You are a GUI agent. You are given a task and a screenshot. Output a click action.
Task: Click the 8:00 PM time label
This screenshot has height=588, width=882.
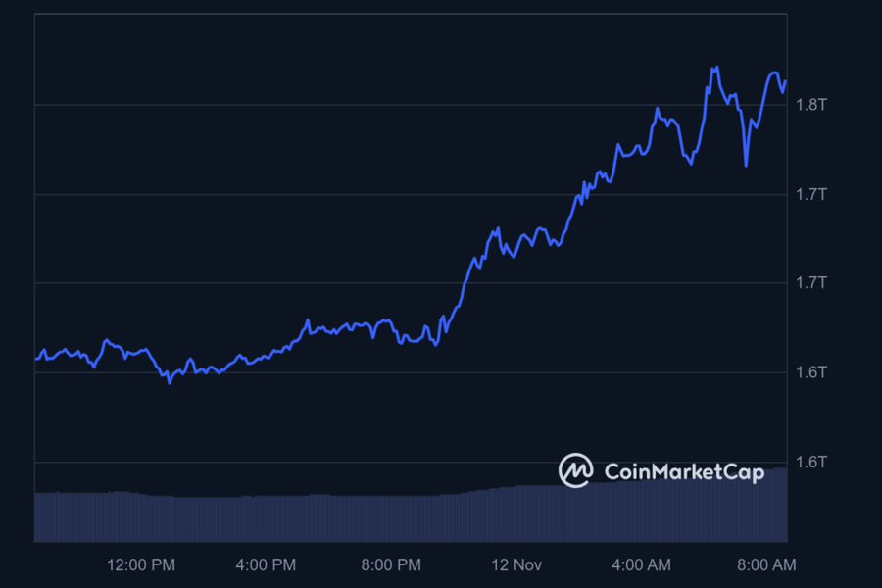(x=391, y=564)
